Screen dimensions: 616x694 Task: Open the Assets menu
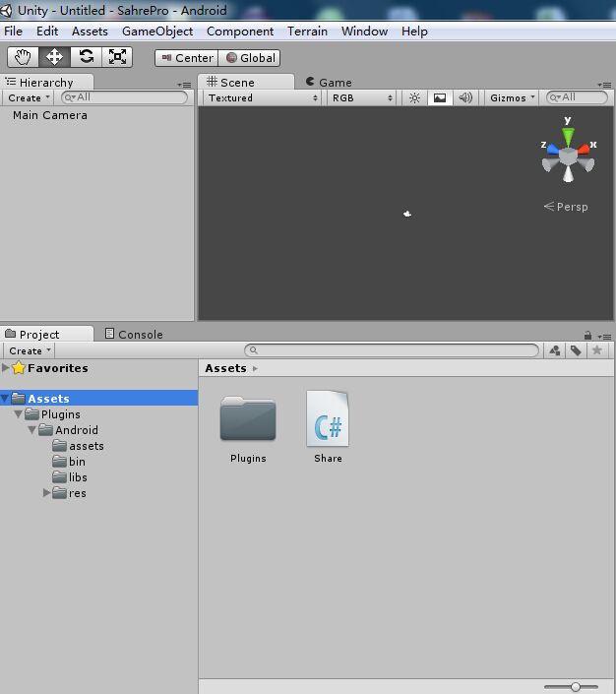[x=90, y=32]
